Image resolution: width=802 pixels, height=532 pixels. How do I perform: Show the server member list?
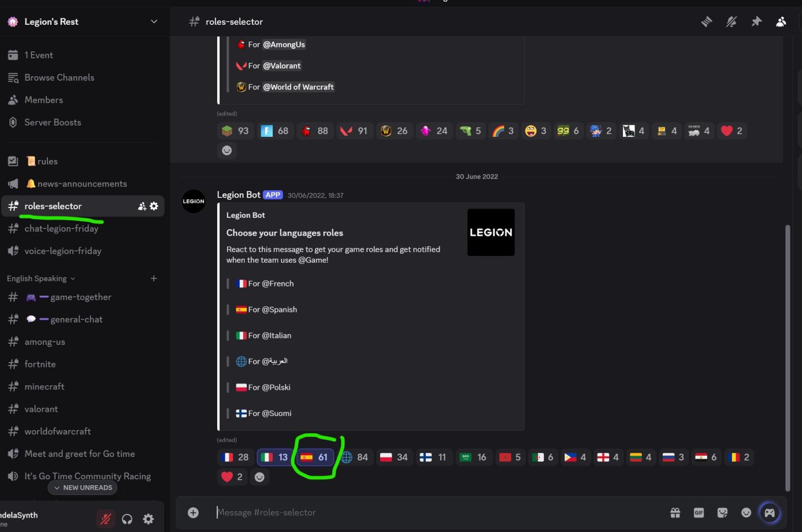pyautogui.click(x=781, y=21)
